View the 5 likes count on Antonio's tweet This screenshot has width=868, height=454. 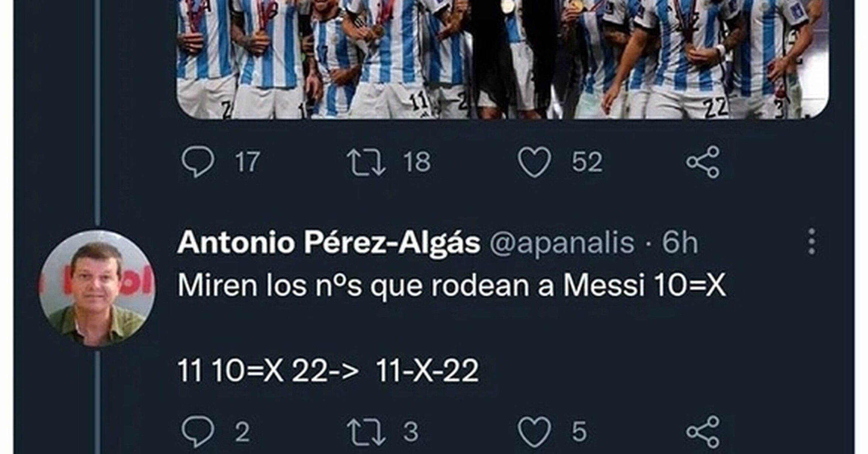(x=579, y=431)
